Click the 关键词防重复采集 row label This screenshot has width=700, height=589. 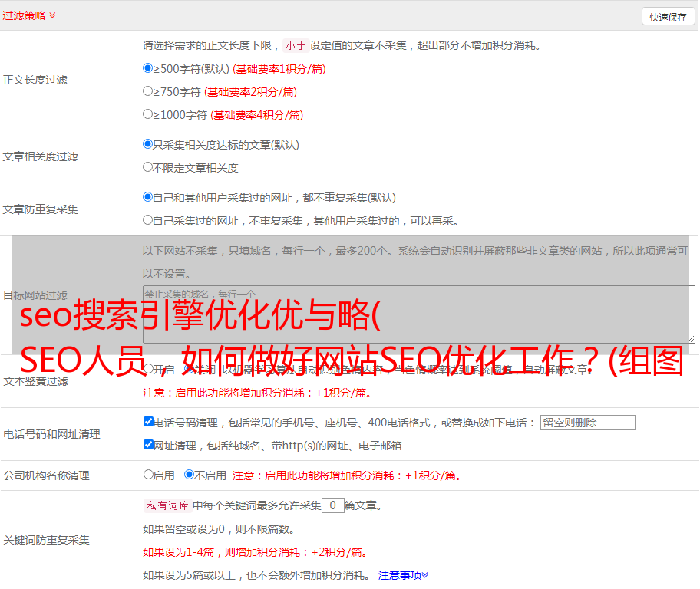(x=46, y=540)
